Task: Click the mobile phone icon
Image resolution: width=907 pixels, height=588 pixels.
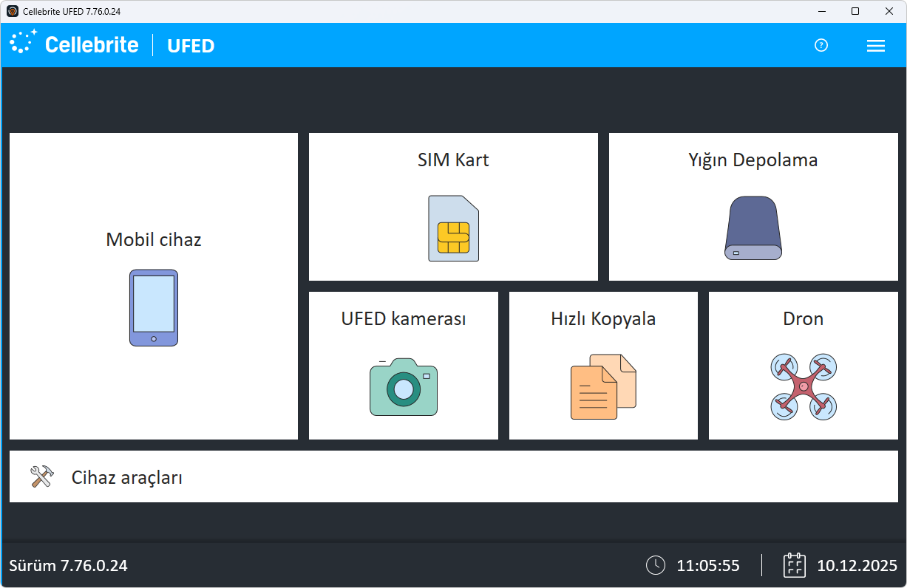Action: click(x=154, y=308)
